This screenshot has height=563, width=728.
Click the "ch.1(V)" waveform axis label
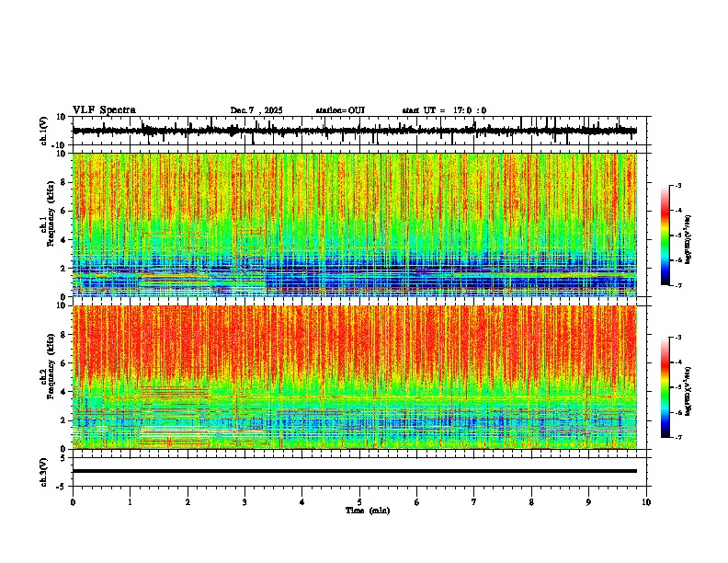pyautogui.click(x=44, y=131)
